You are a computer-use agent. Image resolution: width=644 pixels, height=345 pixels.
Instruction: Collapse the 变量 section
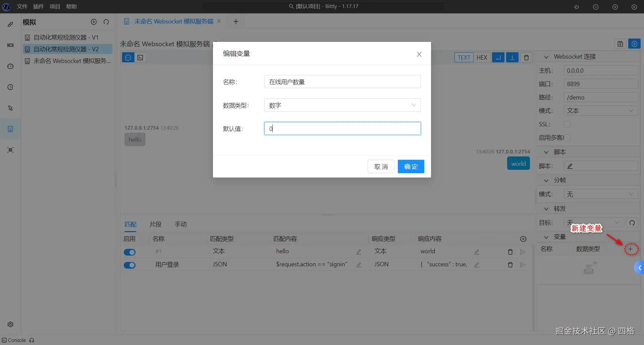(x=546, y=237)
